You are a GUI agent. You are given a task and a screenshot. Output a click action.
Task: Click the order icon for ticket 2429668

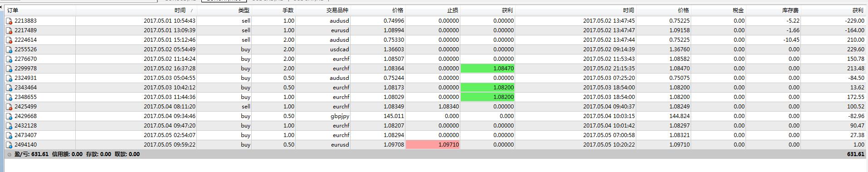9,116
